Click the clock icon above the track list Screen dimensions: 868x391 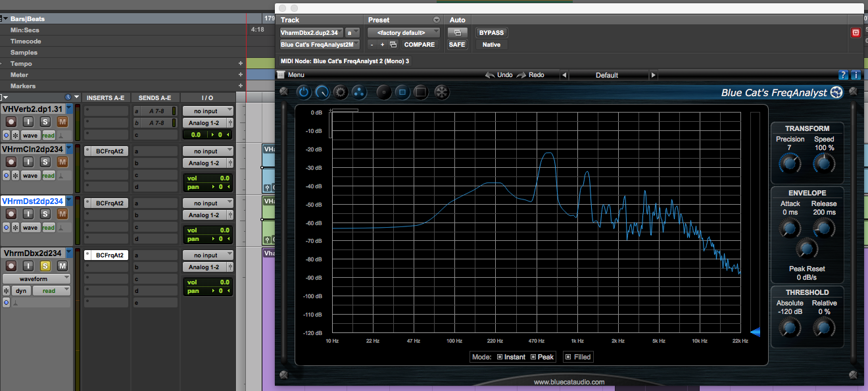point(68,97)
